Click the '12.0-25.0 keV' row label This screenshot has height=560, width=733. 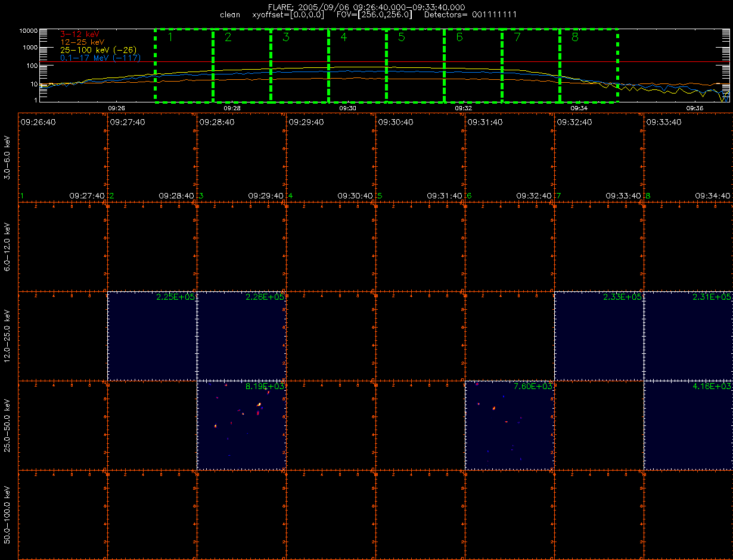(x=7, y=336)
